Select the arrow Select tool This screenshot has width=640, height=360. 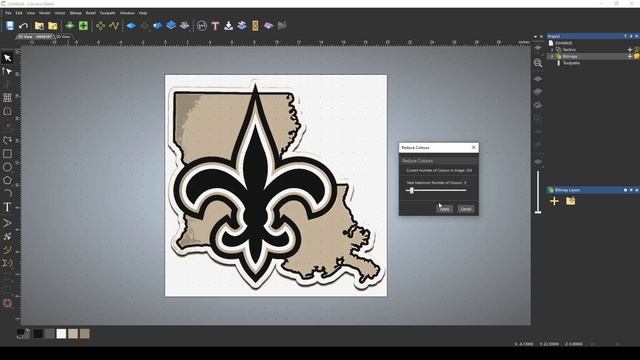tap(7, 58)
